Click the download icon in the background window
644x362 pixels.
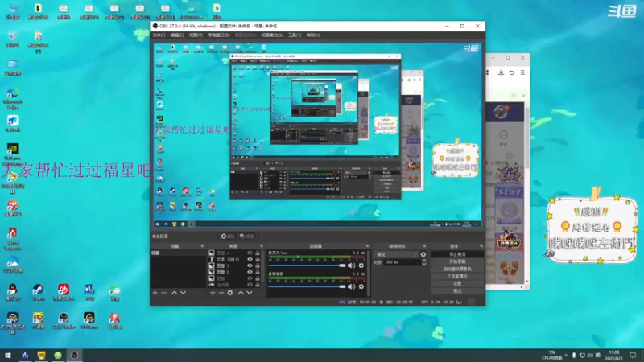click(501, 72)
